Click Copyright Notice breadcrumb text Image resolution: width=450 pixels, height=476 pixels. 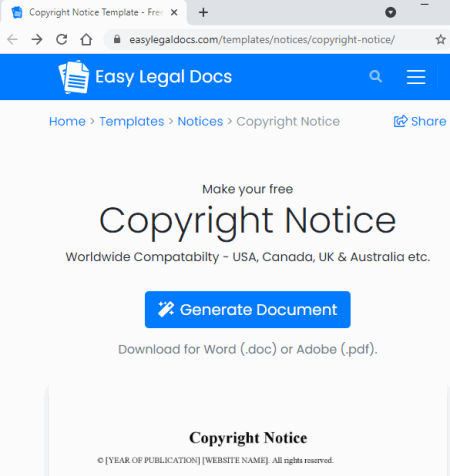click(288, 122)
